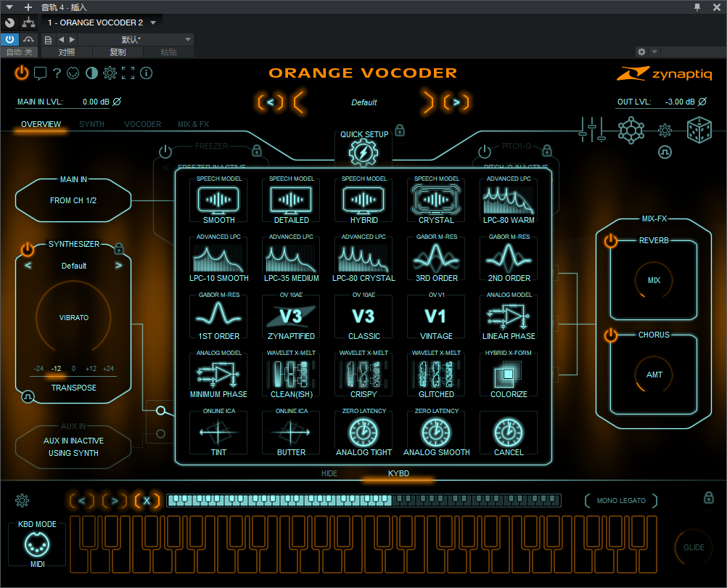Choose the online ICA BUTTER preset
The width and height of the screenshot is (727, 588).
(x=291, y=433)
